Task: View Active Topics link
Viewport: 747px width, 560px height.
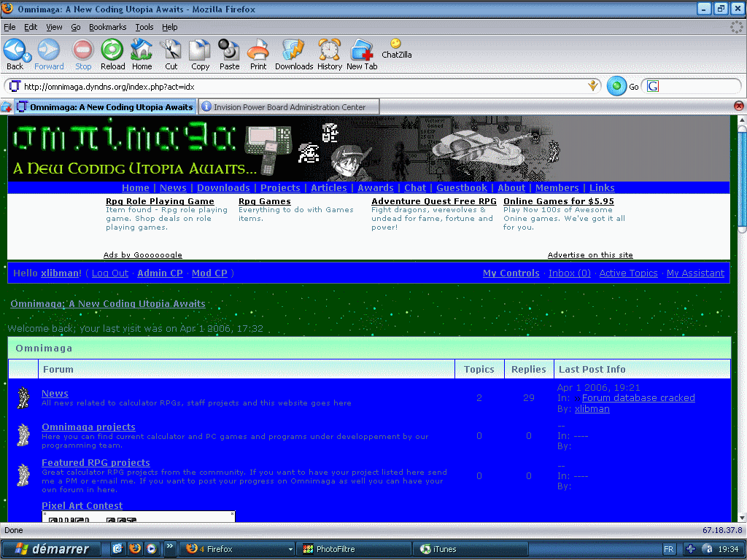Action: pos(628,273)
